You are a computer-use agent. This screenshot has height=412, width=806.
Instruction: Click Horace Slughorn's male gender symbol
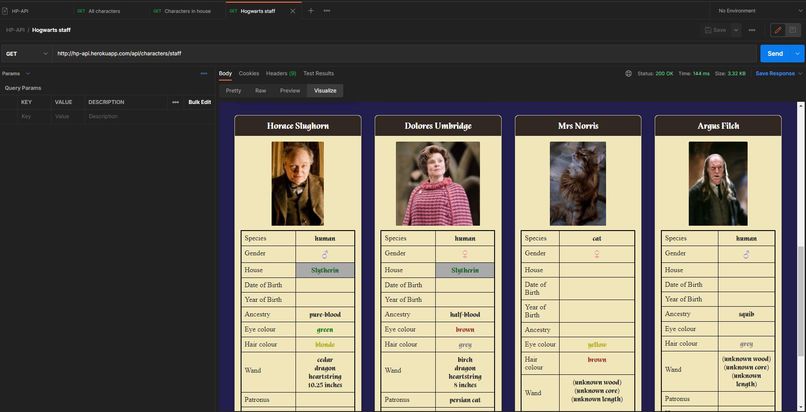click(325, 254)
